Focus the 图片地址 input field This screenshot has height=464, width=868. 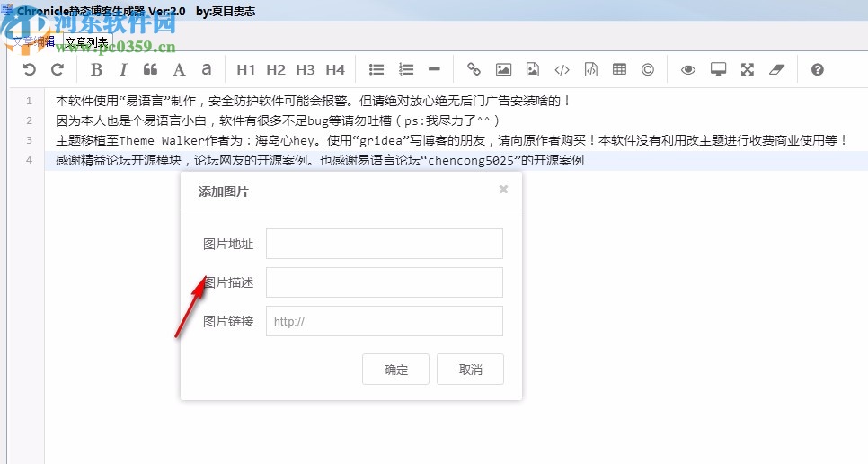point(385,244)
